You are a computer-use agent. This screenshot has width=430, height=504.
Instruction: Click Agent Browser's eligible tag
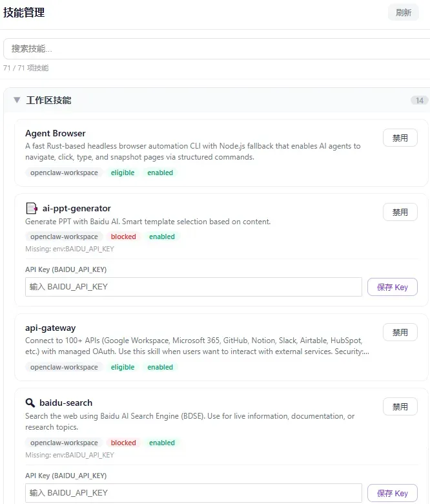pyautogui.click(x=123, y=173)
